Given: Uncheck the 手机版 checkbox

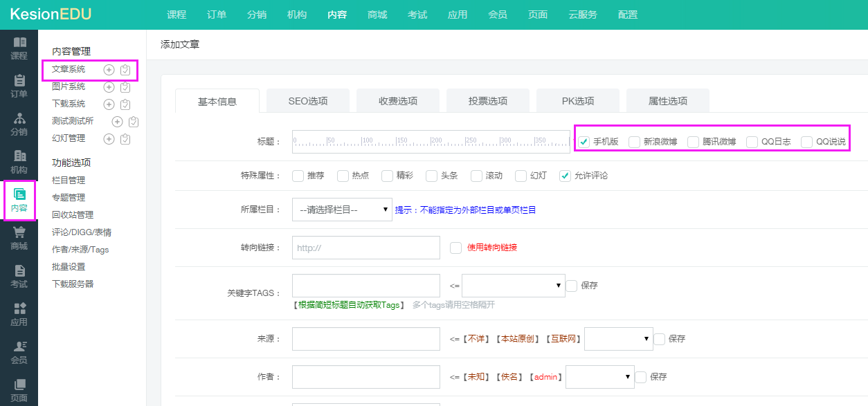Looking at the screenshot, I should [584, 142].
